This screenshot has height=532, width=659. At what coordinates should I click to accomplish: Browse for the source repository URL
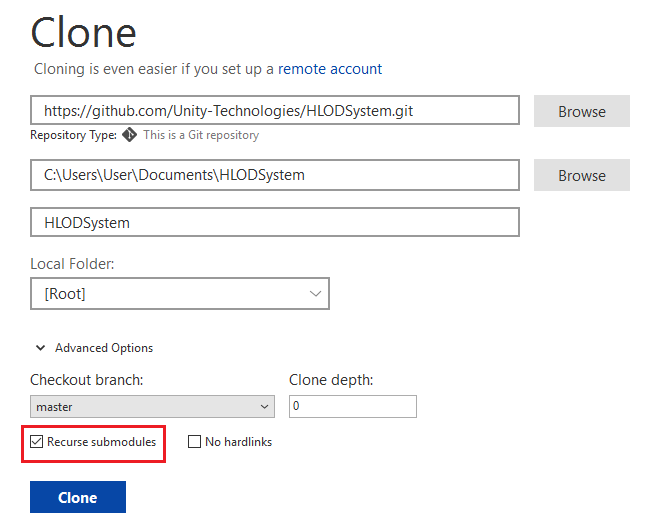[582, 111]
